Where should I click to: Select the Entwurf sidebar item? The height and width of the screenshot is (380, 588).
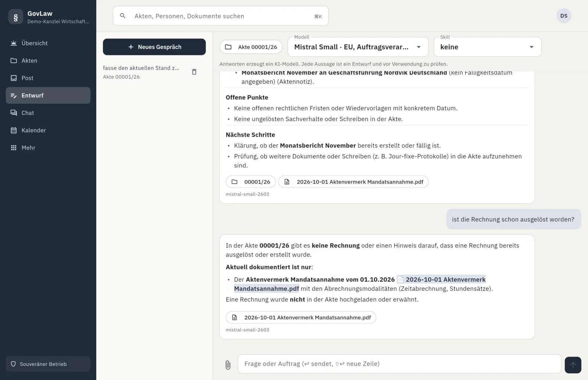48,96
